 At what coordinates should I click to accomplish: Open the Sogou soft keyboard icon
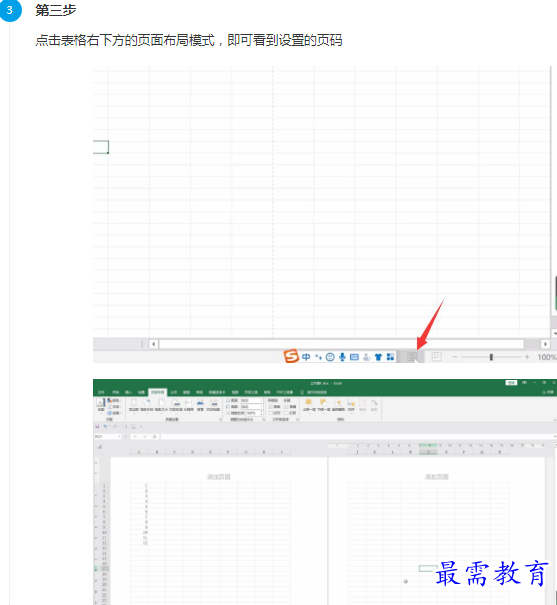tap(354, 357)
